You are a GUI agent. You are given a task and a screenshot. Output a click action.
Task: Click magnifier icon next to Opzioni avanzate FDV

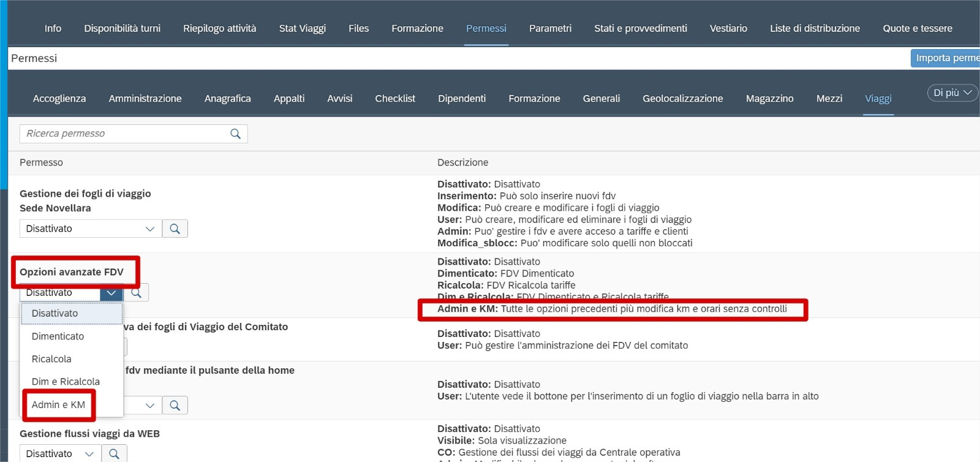(x=137, y=293)
